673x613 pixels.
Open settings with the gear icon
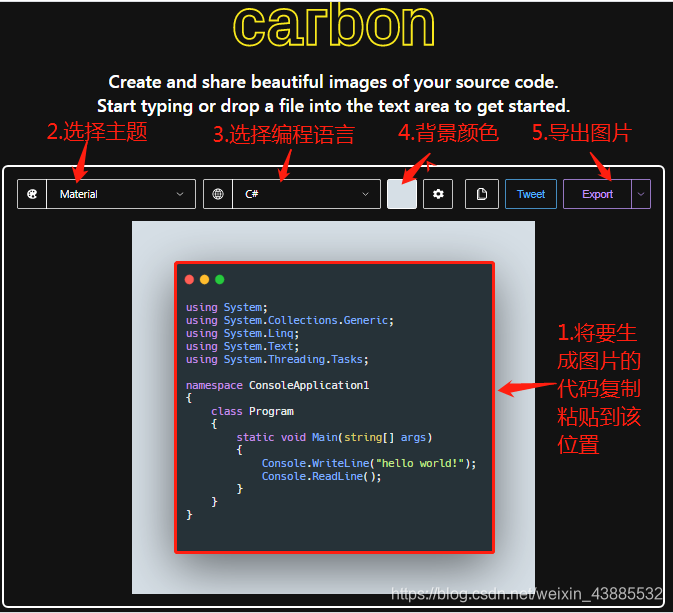(438, 194)
